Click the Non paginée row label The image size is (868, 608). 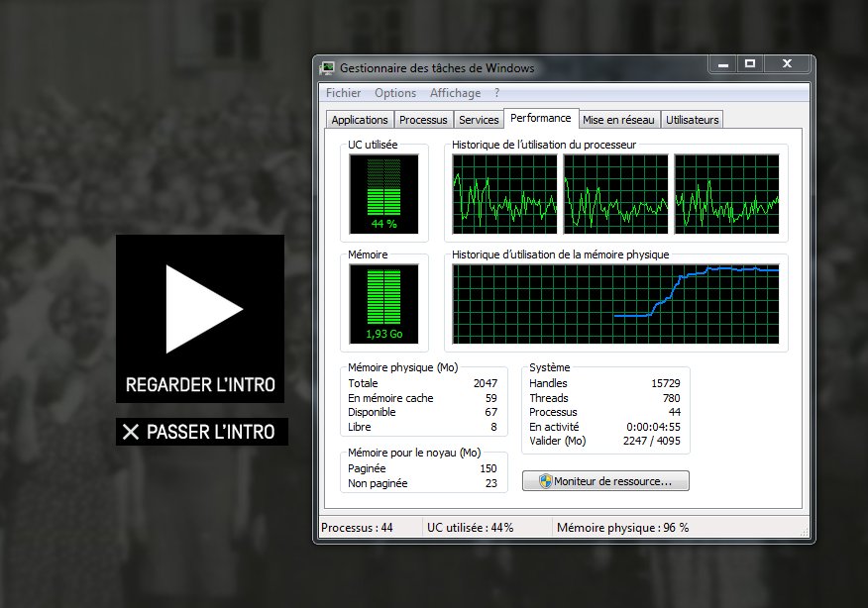378,483
